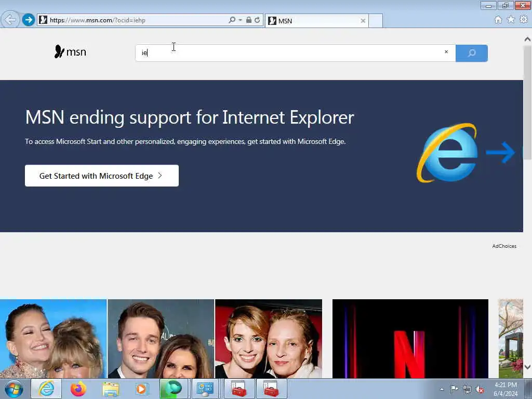Image resolution: width=532 pixels, height=399 pixels.
Task: Close the MSN tab
Action: [363, 21]
